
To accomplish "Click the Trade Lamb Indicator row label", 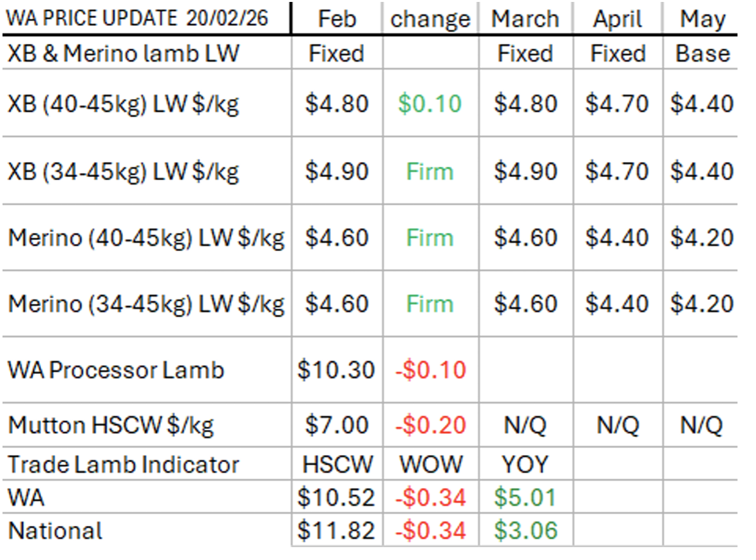I will 124,465.
